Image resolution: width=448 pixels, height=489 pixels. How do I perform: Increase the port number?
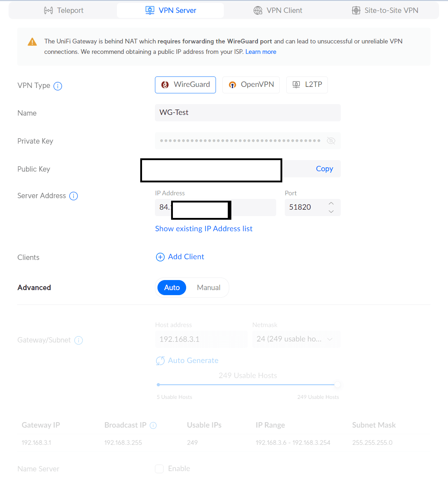coord(331,204)
